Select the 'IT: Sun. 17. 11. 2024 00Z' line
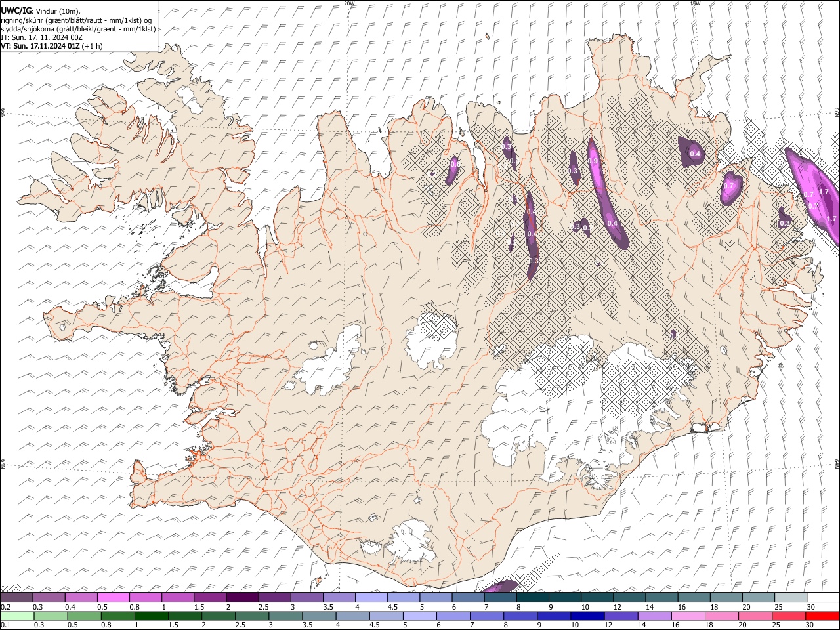840x630 pixels. click(x=41, y=37)
